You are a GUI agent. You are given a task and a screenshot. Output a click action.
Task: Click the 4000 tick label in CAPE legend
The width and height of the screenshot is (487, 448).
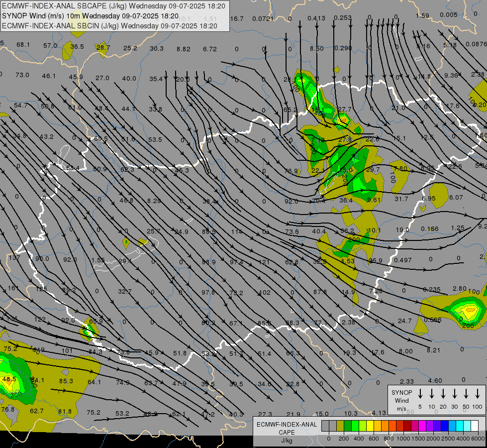tap(463, 439)
